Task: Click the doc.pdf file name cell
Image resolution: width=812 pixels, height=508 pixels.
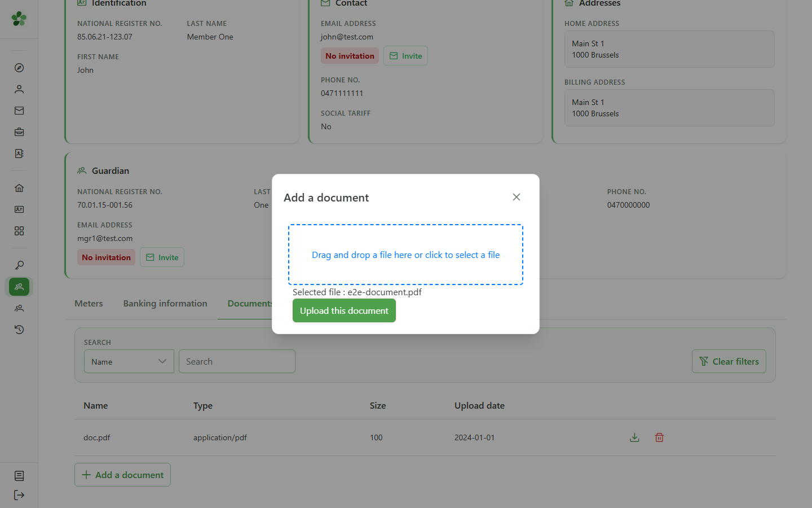Action: click(97, 437)
